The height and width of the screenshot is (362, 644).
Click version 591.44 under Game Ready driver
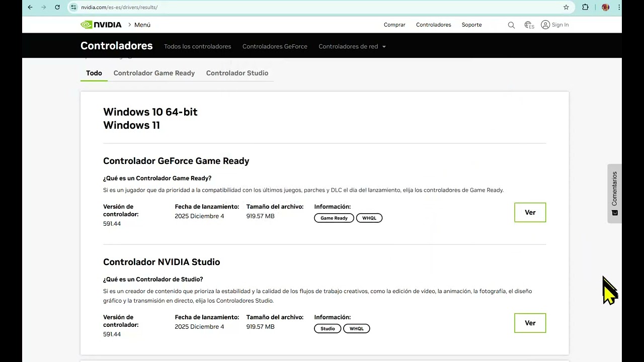112,224
